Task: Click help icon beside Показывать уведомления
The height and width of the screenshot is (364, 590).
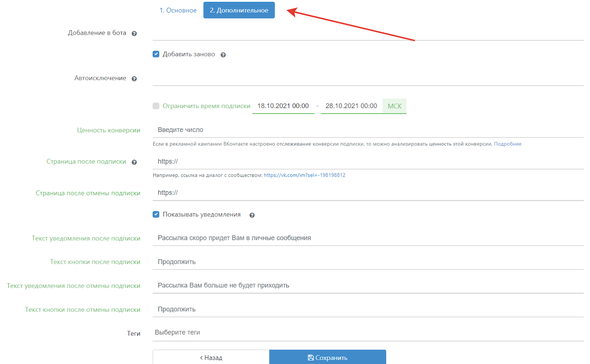Action: pyautogui.click(x=252, y=215)
